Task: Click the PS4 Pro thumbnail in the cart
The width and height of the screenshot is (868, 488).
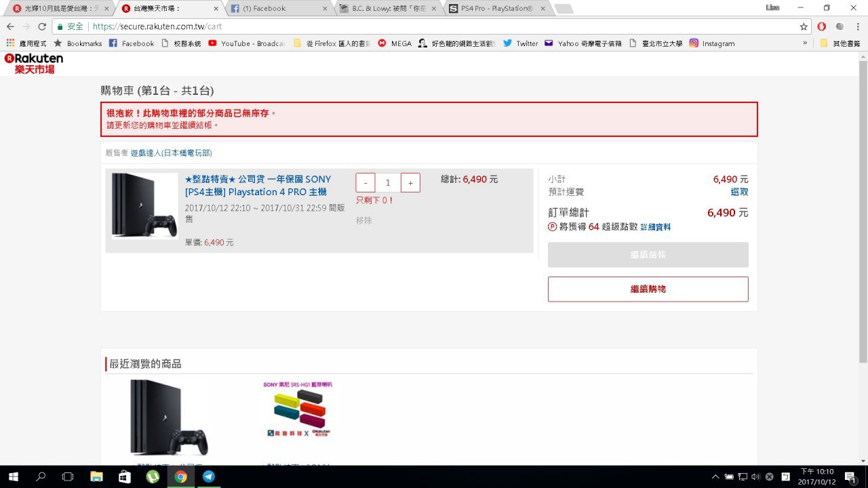Action: (x=144, y=206)
